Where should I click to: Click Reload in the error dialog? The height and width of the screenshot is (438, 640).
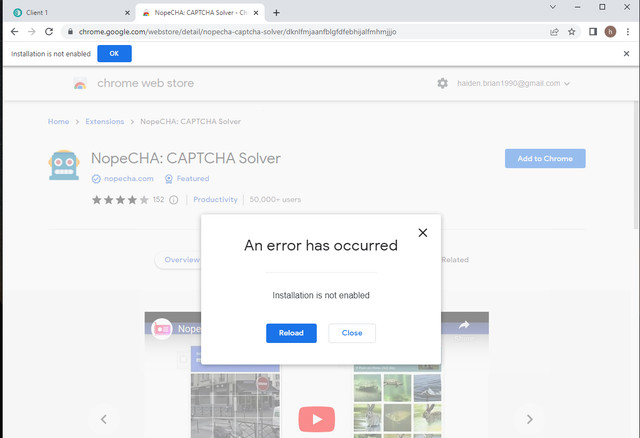pyautogui.click(x=291, y=333)
